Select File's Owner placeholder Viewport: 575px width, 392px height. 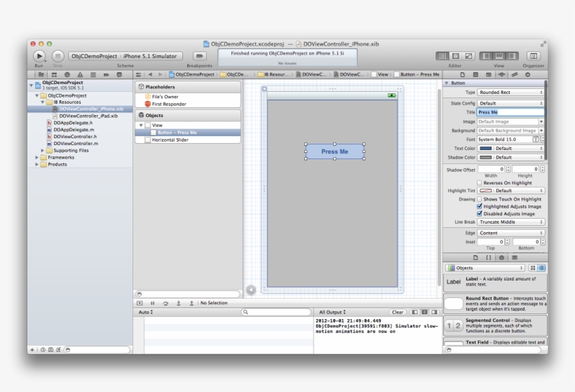[165, 97]
